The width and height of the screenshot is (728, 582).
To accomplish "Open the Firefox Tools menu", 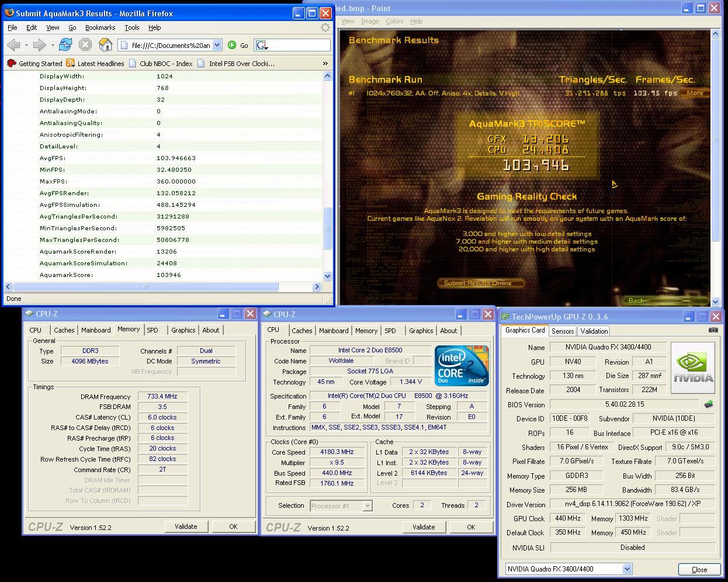I will coord(132,27).
